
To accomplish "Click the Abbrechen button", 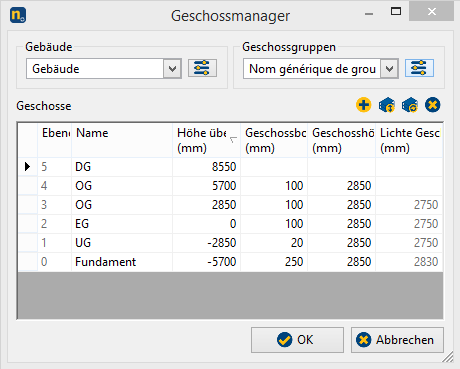I will coord(397,340).
